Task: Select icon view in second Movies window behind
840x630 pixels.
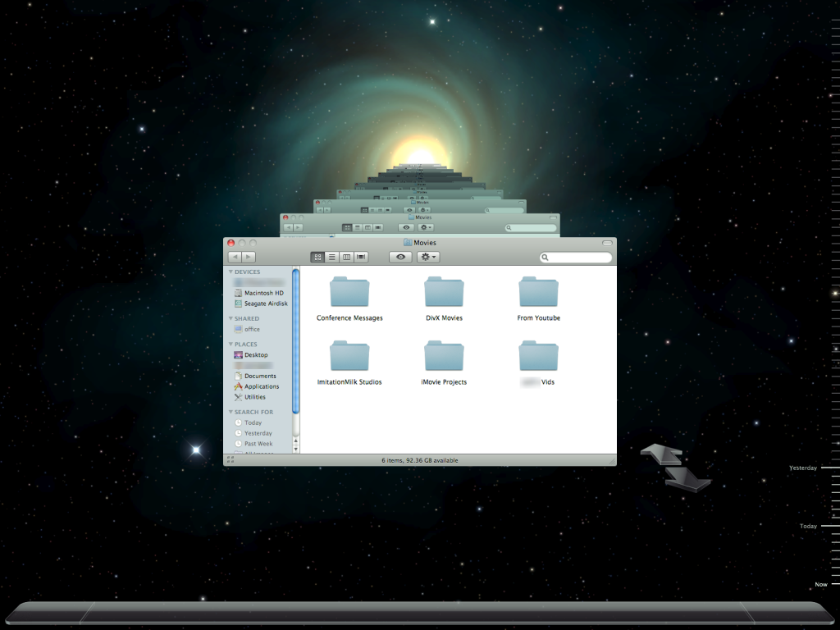Action: pos(347,228)
